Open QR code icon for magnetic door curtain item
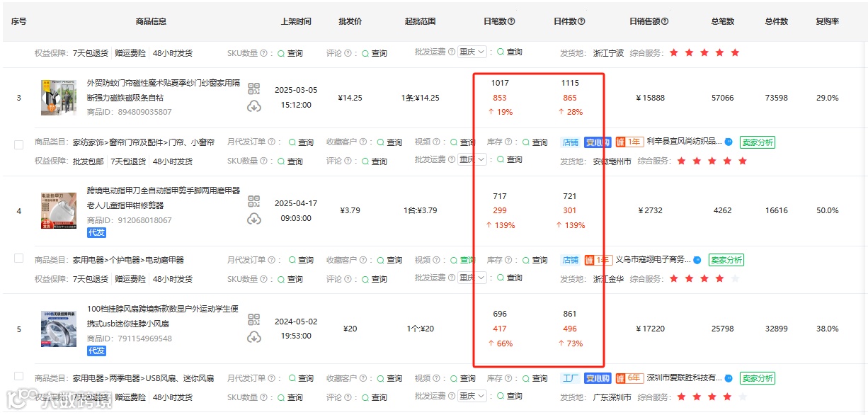The width and height of the screenshot is (868, 415). pyautogui.click(x=254, y=89)
